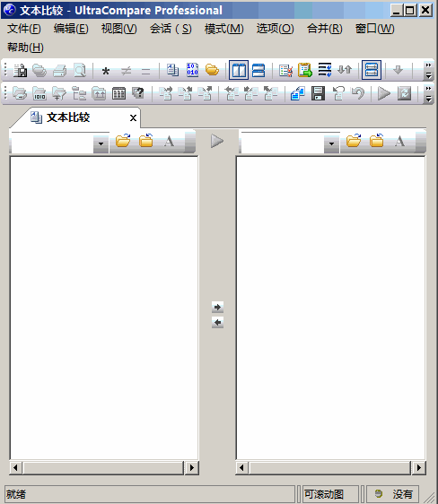Screen dimensions: 438x504
Task: Click inside the left text compare pane
Action: (104, 308)
